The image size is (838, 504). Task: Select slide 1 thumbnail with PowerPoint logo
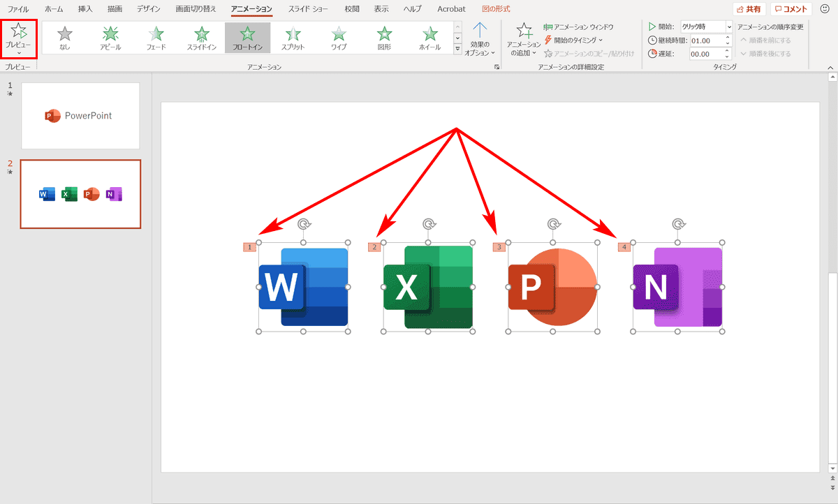click(80, 116)
